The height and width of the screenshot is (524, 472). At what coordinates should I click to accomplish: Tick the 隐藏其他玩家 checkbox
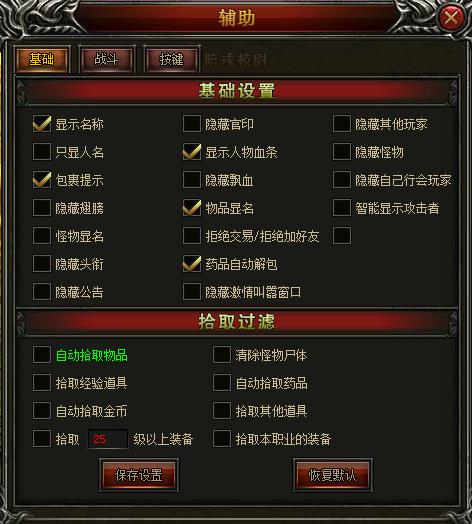pos(342,124)
